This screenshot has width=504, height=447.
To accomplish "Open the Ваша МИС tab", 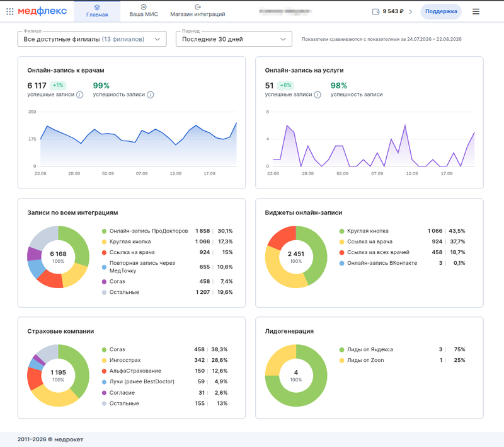I will click(x=144, y=11).
